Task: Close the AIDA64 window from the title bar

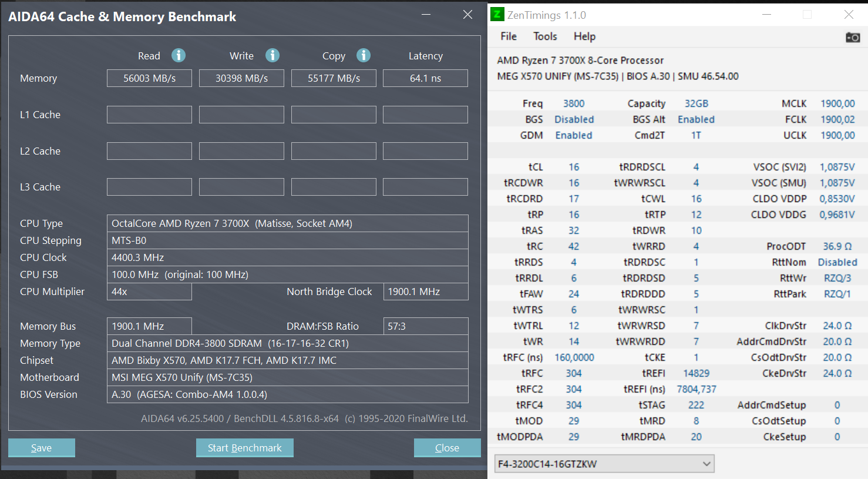Action: (467, 15)
